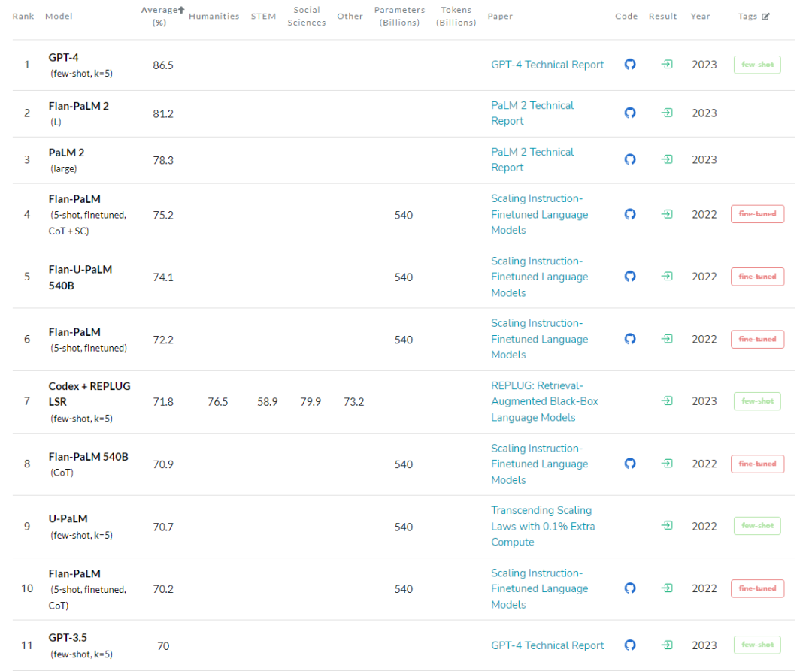
Task: Click the 79.9 Social Sciences score cell
Action: (311, 402)
